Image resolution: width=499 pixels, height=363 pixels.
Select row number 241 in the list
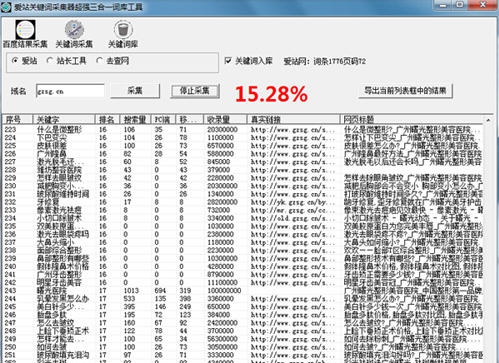click(11, 275)
